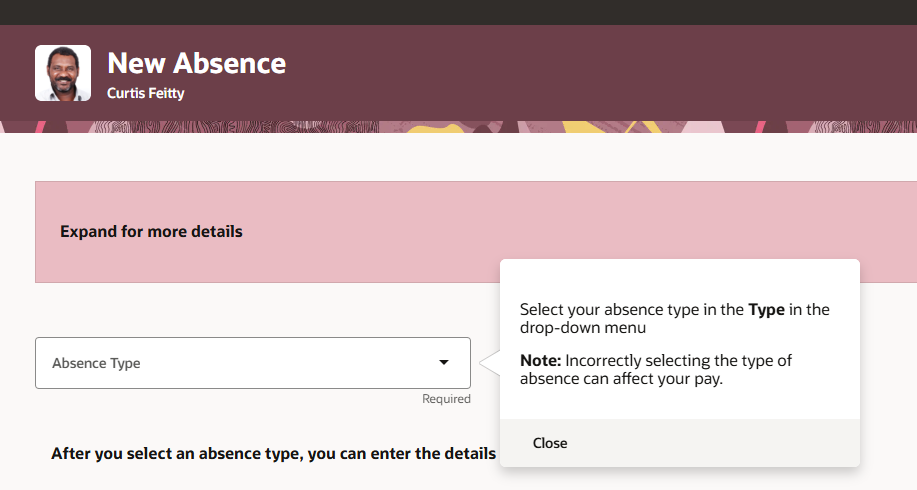Click 'drop-down menu' text in the popup
The width and height of the screenshot is (917, 490).
coord(583,327)
